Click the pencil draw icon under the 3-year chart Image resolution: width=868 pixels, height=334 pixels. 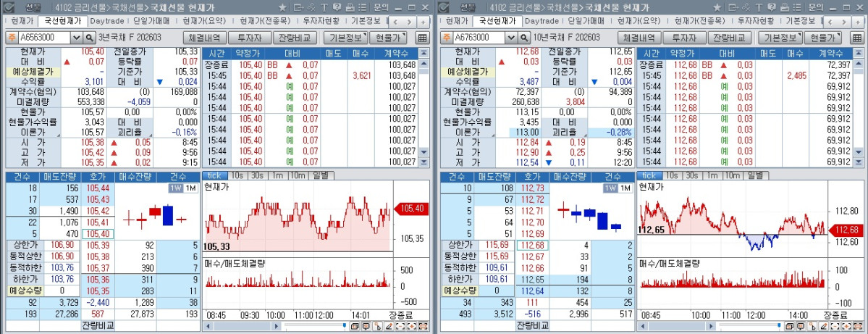(389, 326)
